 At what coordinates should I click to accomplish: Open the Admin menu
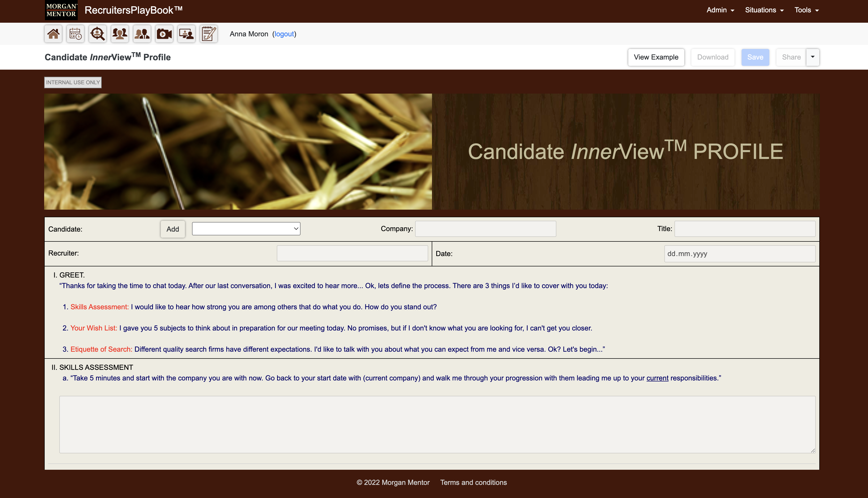click(x=720, y=10)
